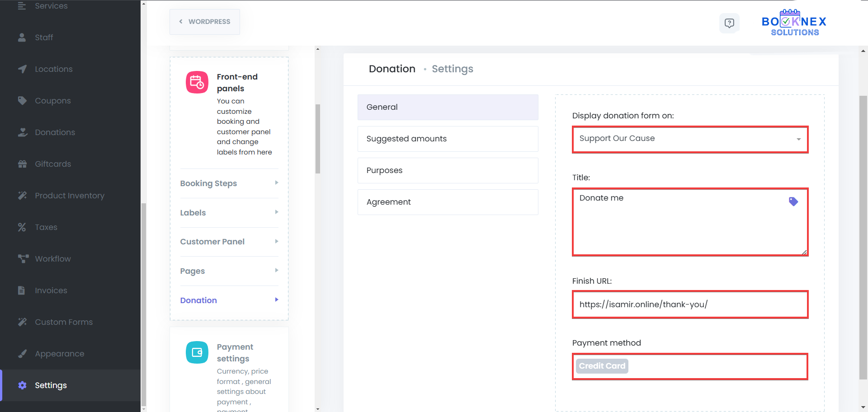
Task: Expand the Labels section arrow
Action: 276,212
